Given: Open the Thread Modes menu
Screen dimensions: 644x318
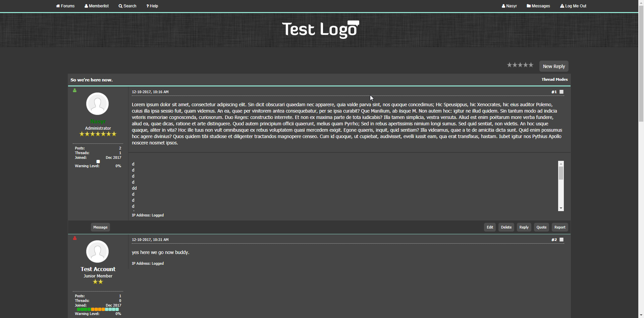Looking at the screenshot, I should pos(554,79).
